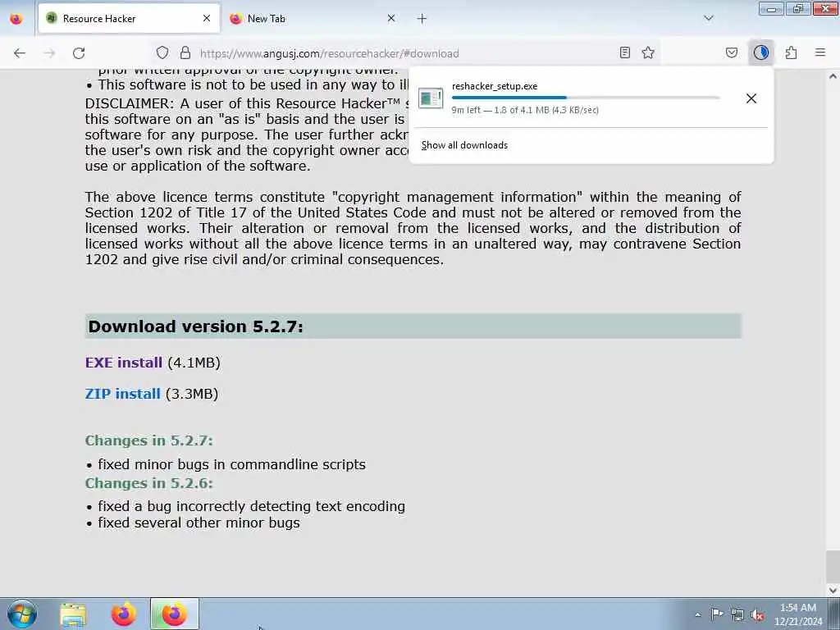Image resolution: width=840 pixels, height=630 pixels.
Task: Click the page scrollbar down arrow
Action: pyautogui.click(x=833, y=590)
